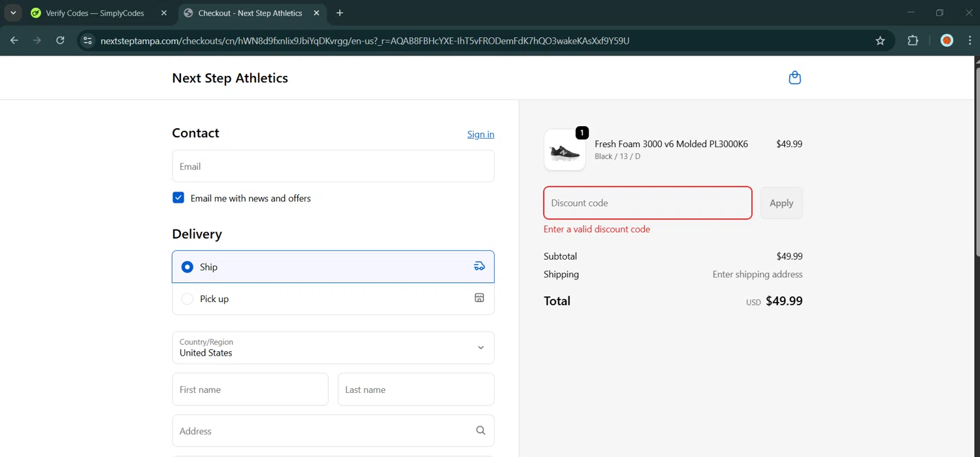Open the shopping bag cart icon
The image size is (980, 457).
click(x=794, y=78)
